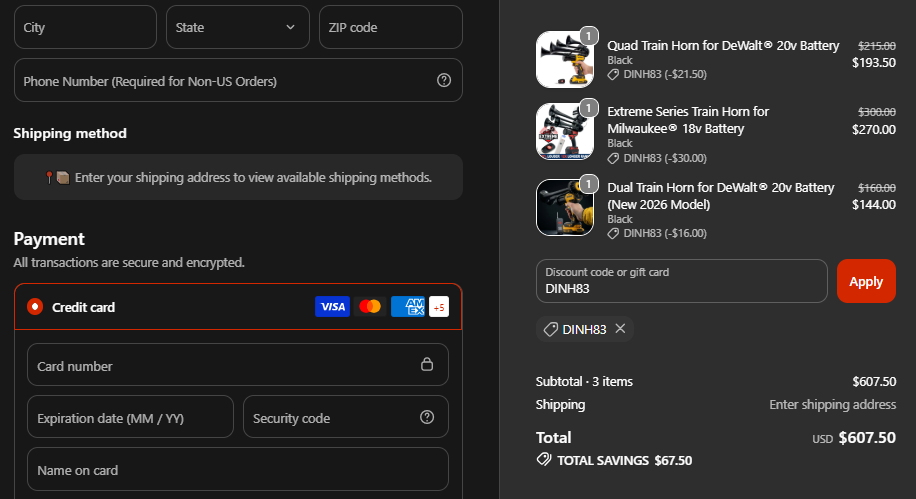
Task: Click quantity badge on Dual Train Horn image
Action: coord(589,184)
